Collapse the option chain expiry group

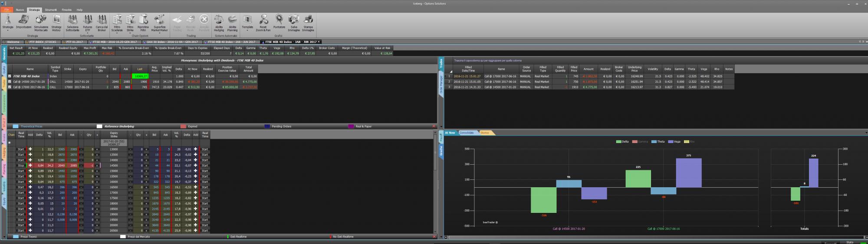(x=10, y=143)
